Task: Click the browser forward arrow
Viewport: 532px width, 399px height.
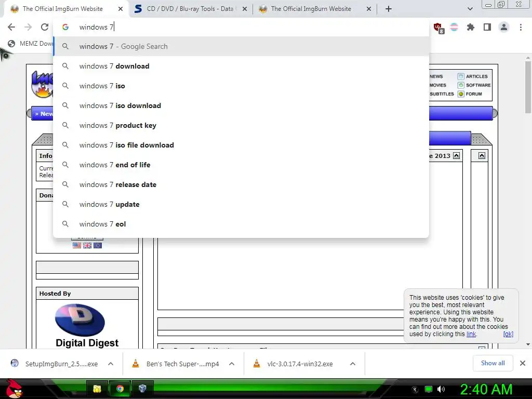Action: coord(28,27)
